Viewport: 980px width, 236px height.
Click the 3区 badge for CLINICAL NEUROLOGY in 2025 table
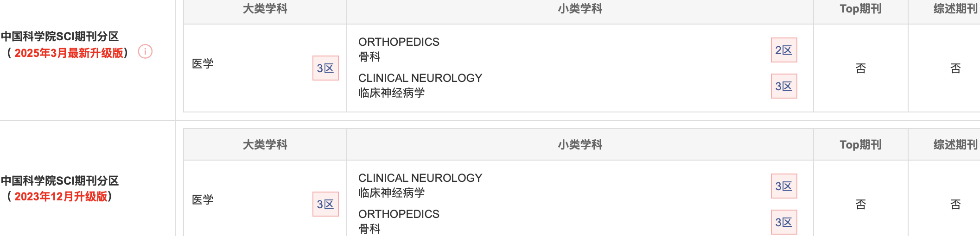coord(784,86)
